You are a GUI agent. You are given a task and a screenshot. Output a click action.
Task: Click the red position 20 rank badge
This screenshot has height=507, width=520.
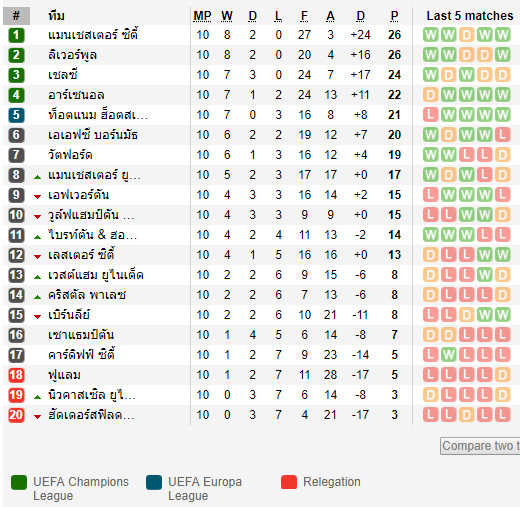[16, 415]
